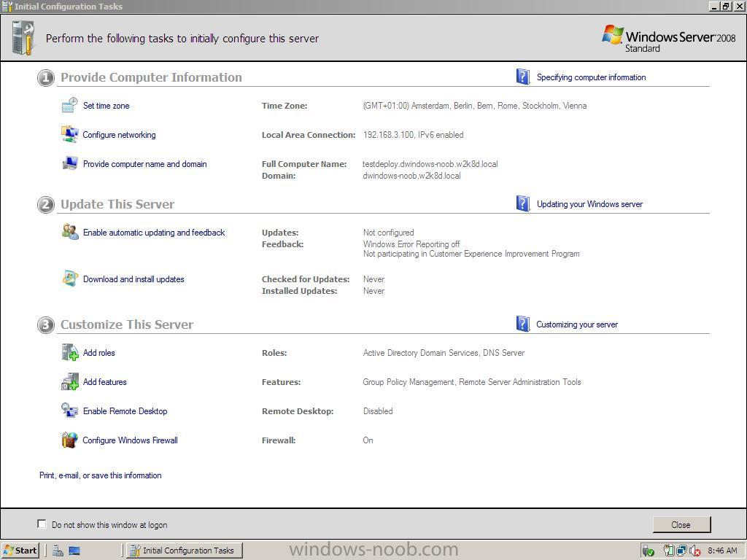Click the Add roles server icon
Screen dimensions: 747x560
[x=70, y=352]
